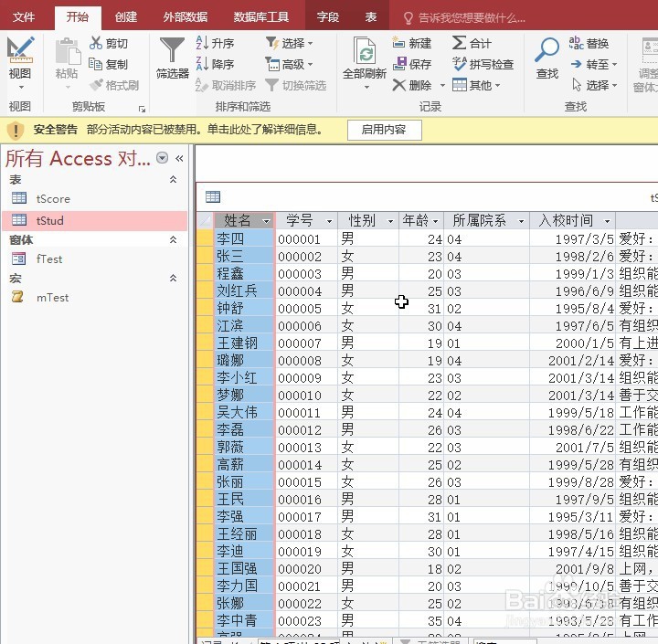This screenshot has width=658, height=644.
Task: Click the View (视图) dropdown arrow
Action: pyautogui.click(x=20, y=88)
